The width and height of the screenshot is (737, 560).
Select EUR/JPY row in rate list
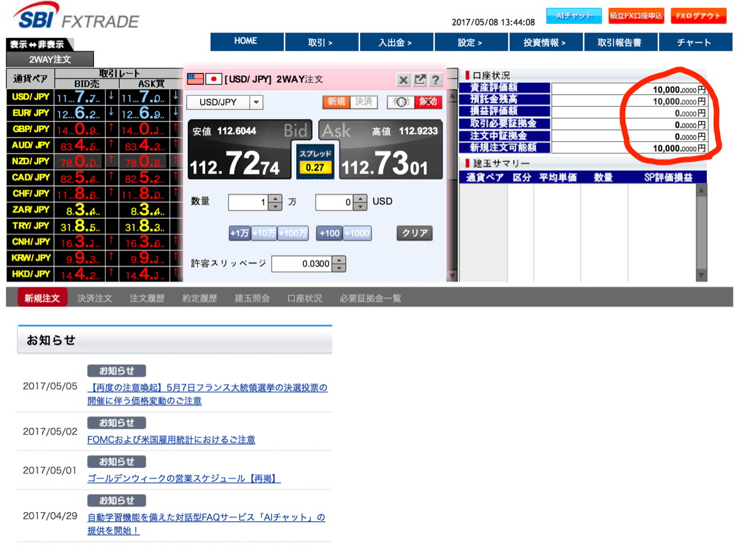pos(94,113)
